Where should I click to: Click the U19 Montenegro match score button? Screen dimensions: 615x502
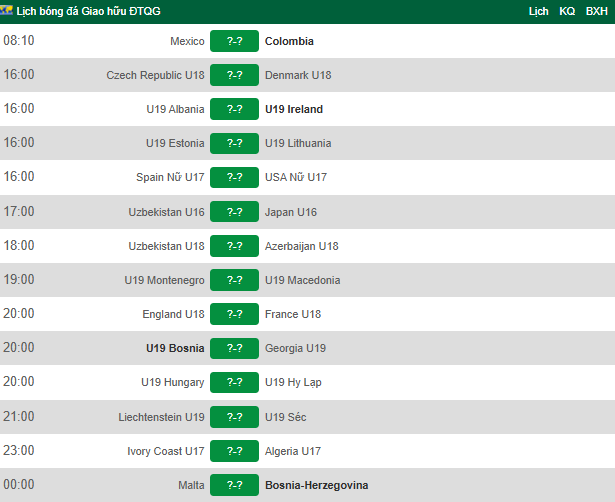[x=235, y=280]
